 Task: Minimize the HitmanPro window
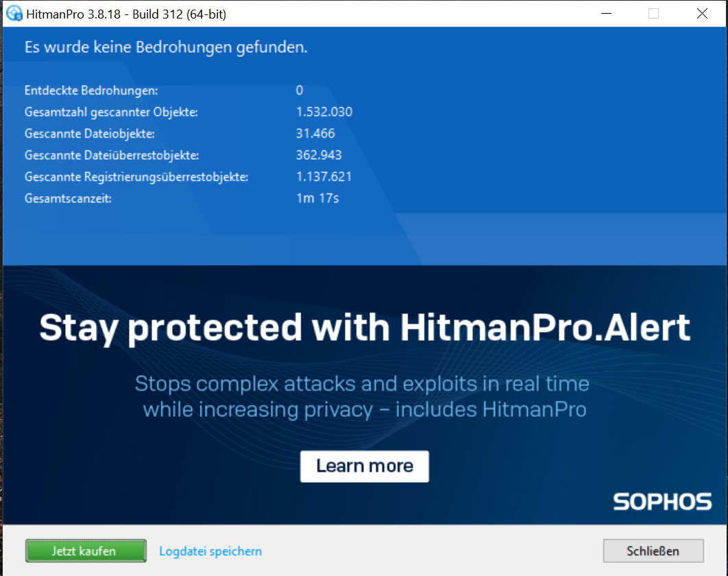[607, 14]
